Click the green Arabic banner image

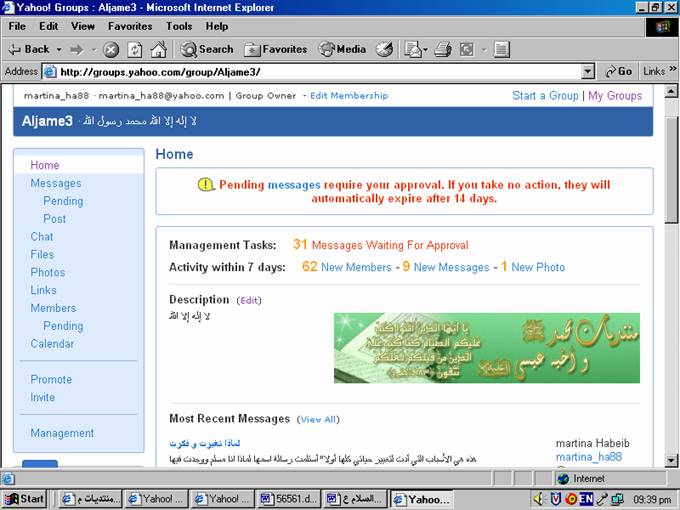tap(487, 348)
